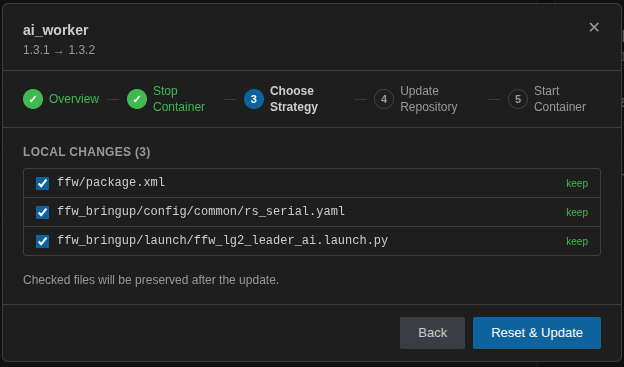Click keep label for ffw_lg2_leader_ai.launch.py

coord(577,242)
